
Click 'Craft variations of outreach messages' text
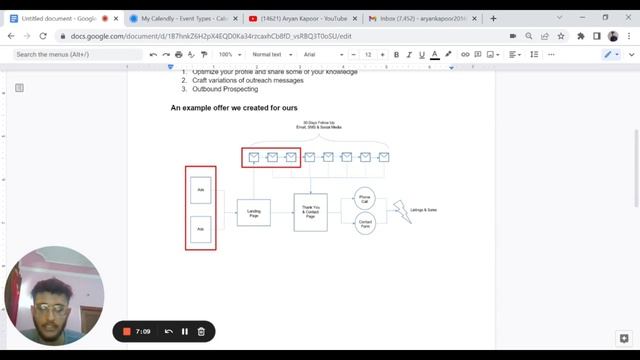point(248,80)
